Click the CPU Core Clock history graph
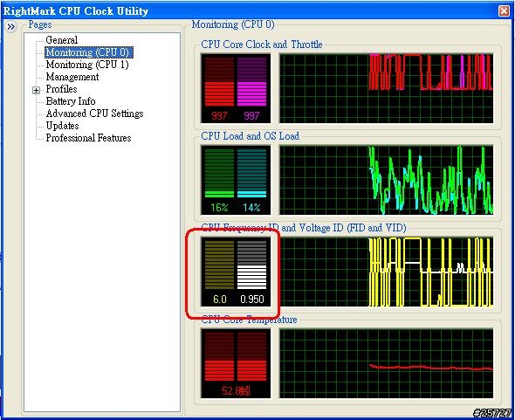Viewport: 515px width, 420px height. tap(386, 88)
